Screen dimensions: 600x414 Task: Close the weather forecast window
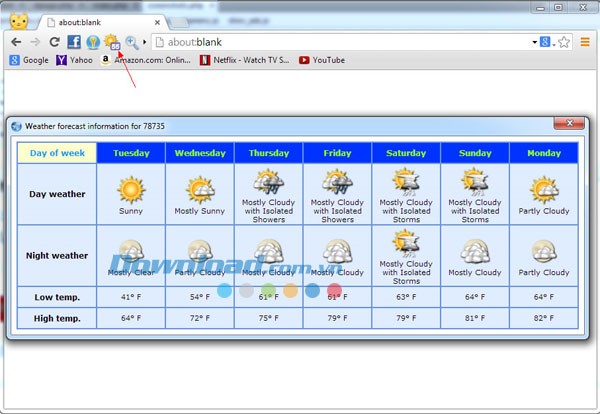569,123
